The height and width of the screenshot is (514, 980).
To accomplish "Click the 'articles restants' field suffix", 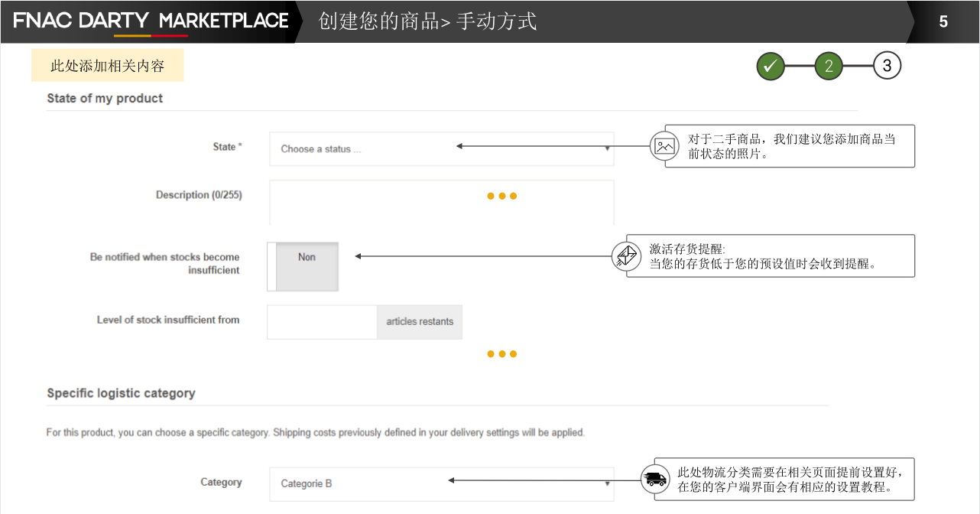I will coord(420,322).
